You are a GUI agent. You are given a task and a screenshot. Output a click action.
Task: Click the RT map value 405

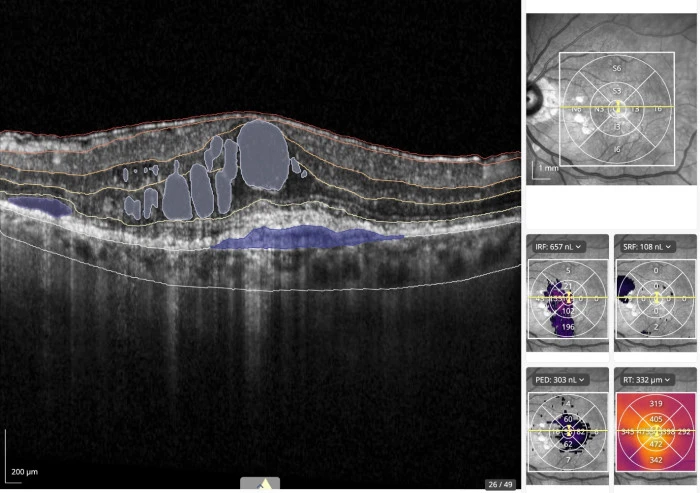pos(656,419)
